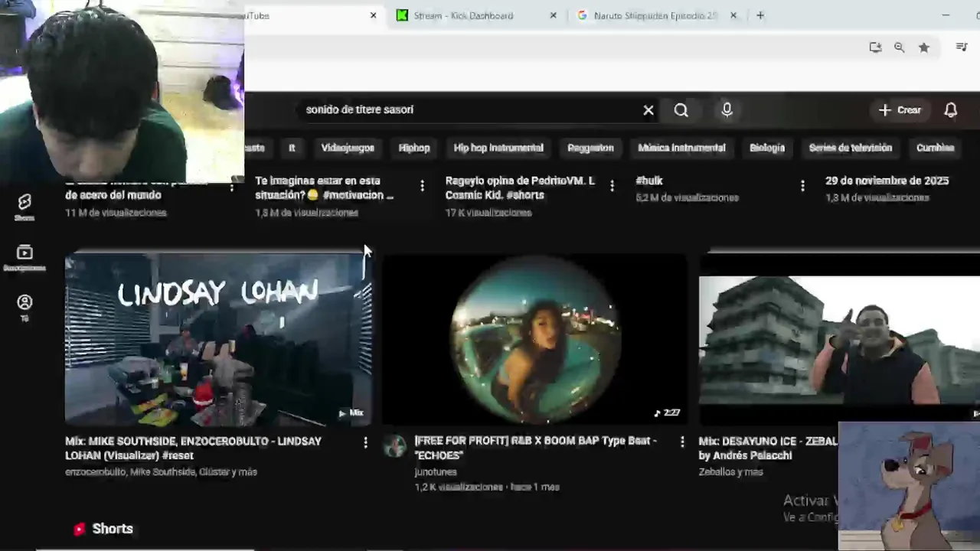
Task: Select the Música instrumental chip
Action: pos(681,148)
